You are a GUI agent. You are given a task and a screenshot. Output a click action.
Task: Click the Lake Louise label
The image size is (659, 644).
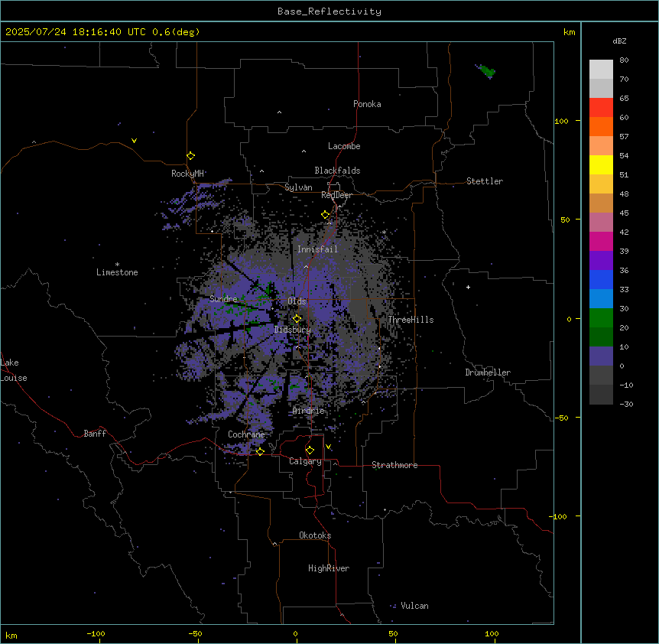[x=14, y=370]
